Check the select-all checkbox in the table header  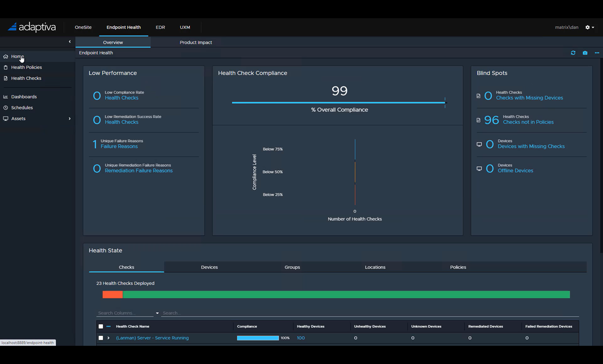click(x=101, y=326)
